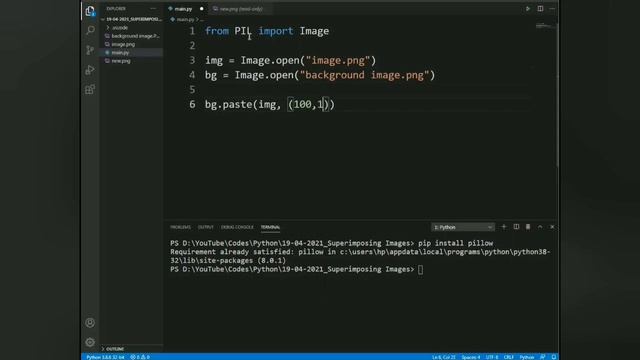
Task: Click the "background image.png" string on line 4
Action: 364,75
